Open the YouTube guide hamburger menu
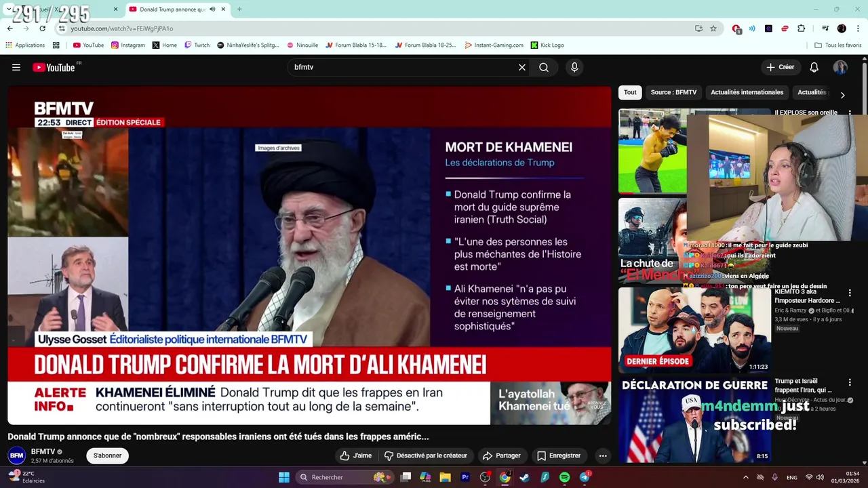868x488 pixels. point(16,67)
